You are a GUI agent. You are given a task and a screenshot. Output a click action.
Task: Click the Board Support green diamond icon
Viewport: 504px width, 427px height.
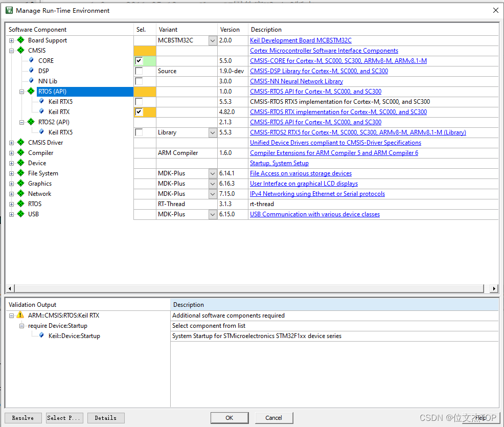point(21,40)
